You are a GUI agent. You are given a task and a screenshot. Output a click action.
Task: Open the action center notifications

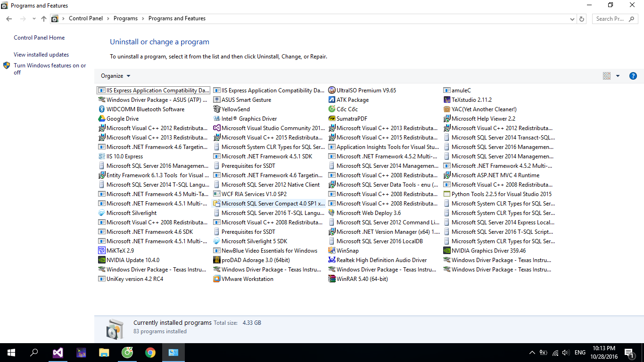(628, 353)
